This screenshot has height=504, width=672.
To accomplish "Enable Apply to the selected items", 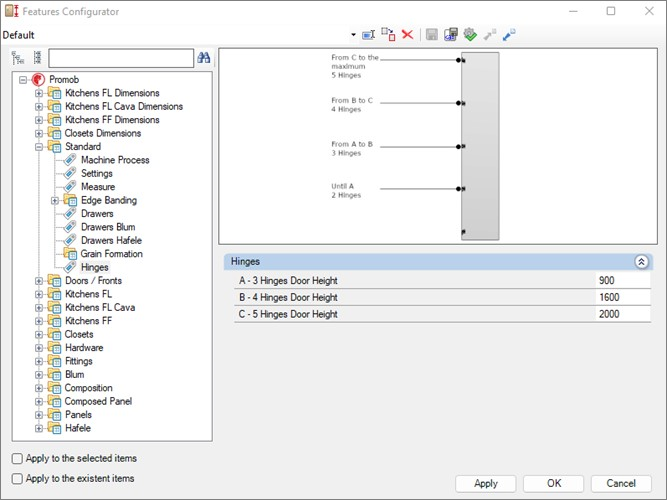I will 17,459.
